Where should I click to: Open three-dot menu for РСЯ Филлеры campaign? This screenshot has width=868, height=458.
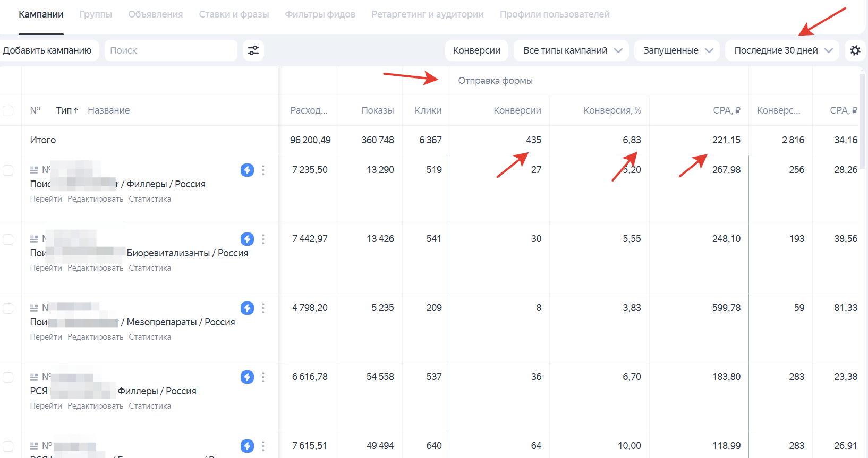[263, 377]
